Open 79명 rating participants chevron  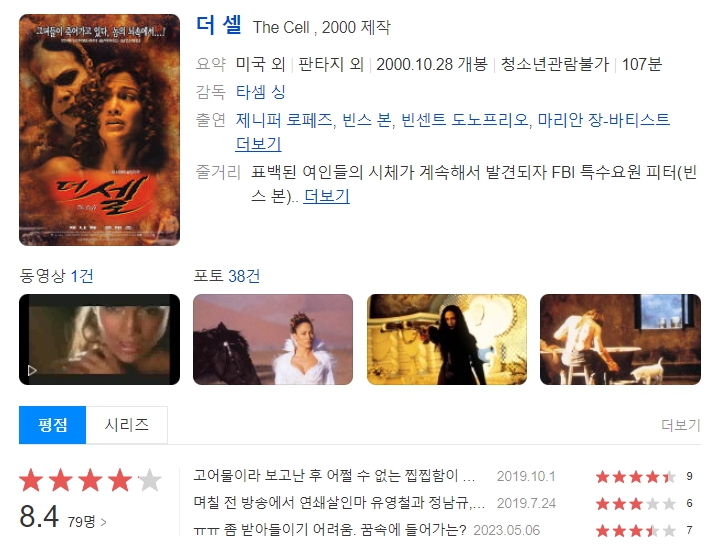point(87,522)
